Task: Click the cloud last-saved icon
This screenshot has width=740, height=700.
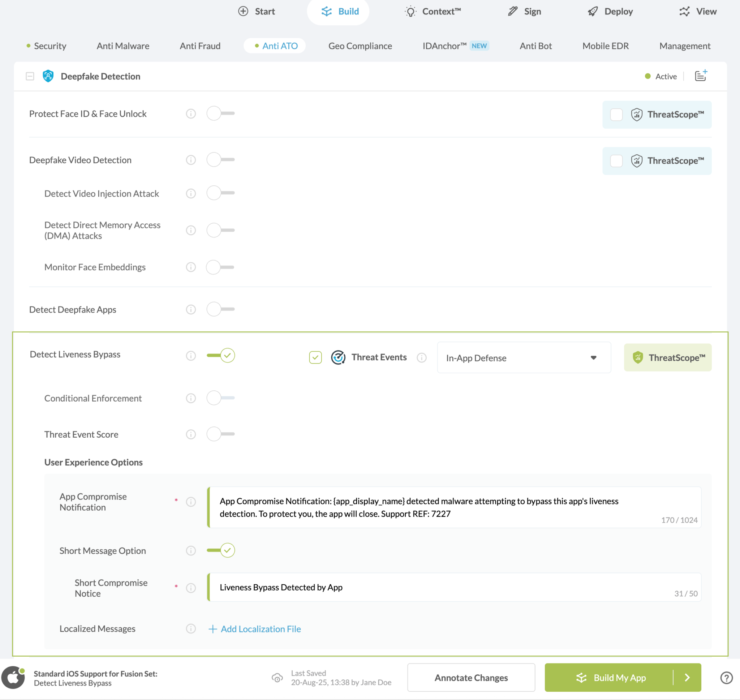Action: point(277,678)
